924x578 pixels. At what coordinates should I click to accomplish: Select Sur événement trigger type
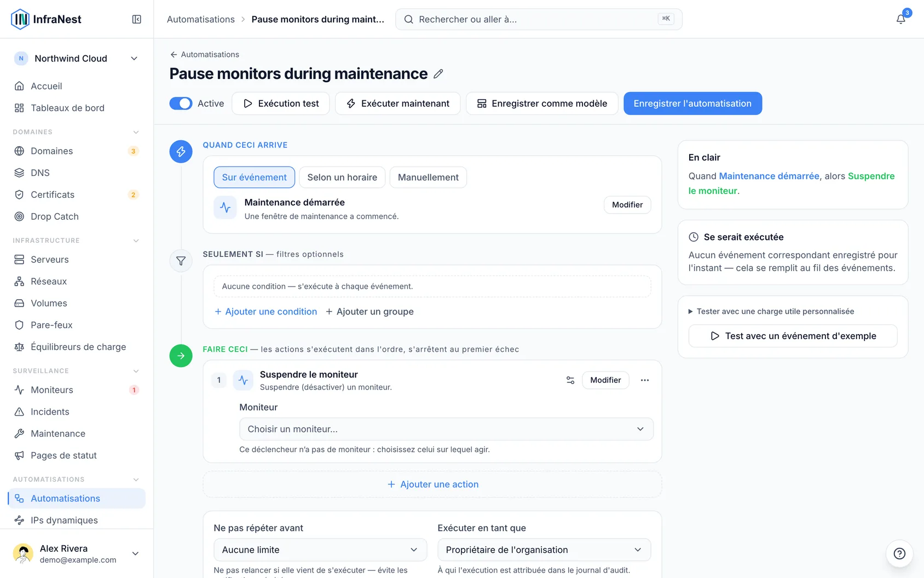[x=254, y=178]
